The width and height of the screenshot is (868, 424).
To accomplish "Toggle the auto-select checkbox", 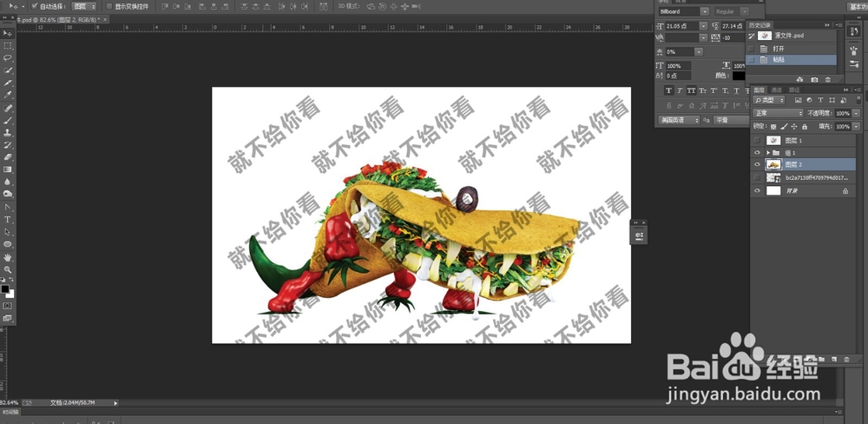I will (35, 6).
